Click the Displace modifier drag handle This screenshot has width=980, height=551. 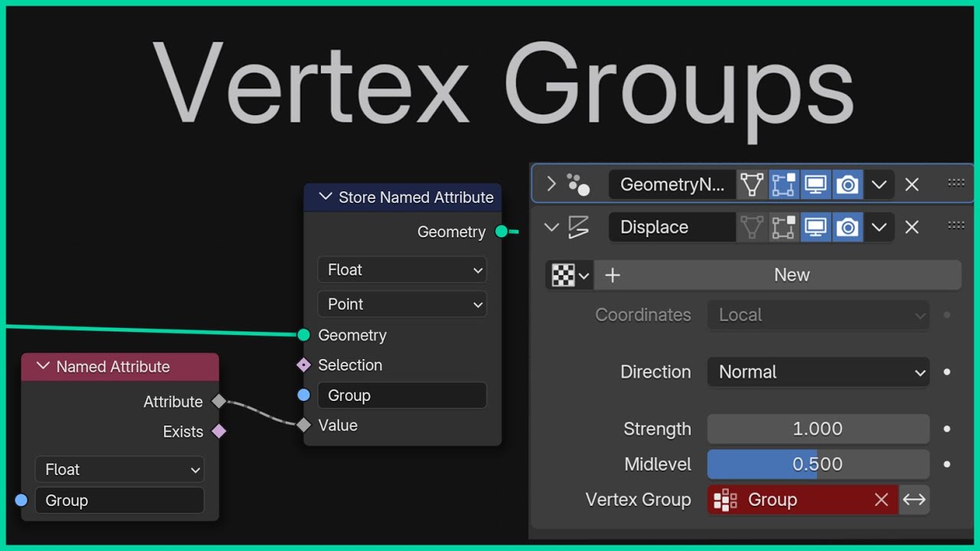click(956, 225)
